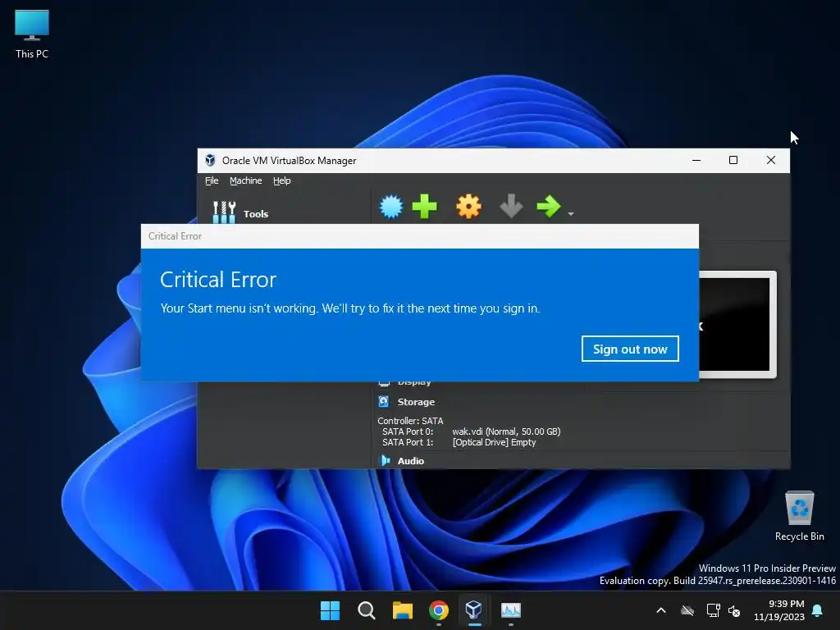Click the VM preview thumbnail
840x630 pixels.
[737, 325]
